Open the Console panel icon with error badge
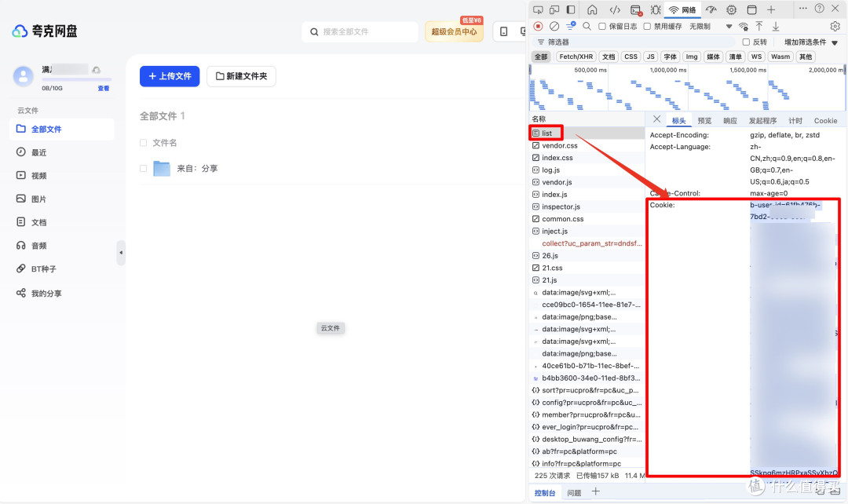This screenshot has width=848, height=504. [636, 9]
